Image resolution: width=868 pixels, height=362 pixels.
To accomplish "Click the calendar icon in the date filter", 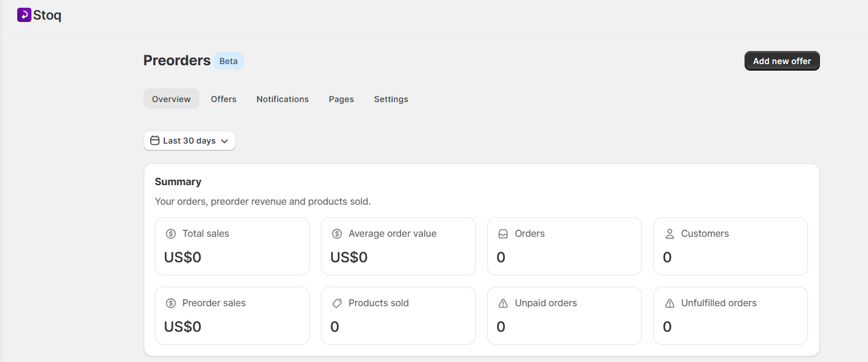I will [x=155, y=140].
